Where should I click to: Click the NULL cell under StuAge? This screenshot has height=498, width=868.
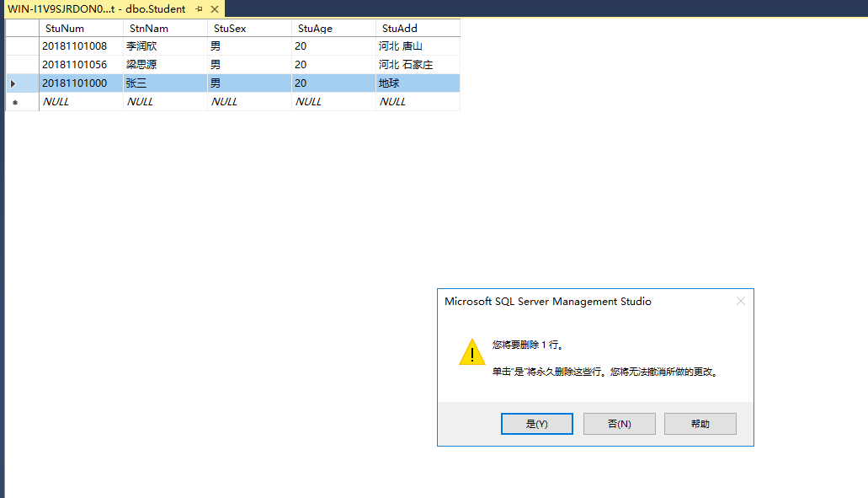point(333,102)
